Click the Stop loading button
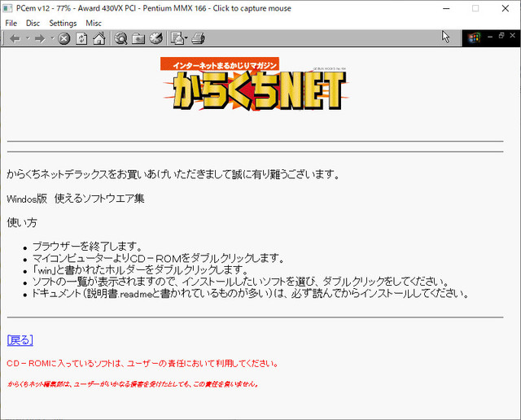Screen dimensions: 521x420 (64, 38)
